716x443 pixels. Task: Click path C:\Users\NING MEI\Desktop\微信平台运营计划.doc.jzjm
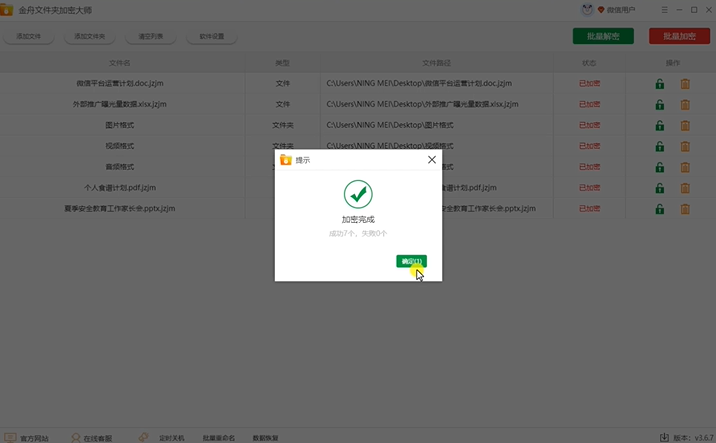tap(419, 83)
